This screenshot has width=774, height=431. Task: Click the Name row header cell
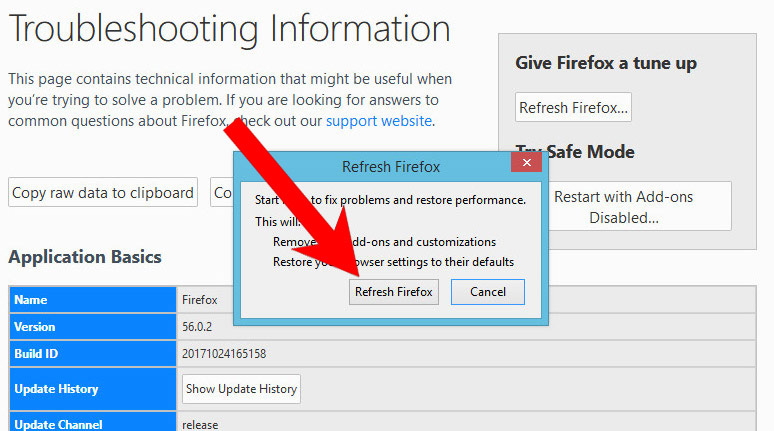93,300
